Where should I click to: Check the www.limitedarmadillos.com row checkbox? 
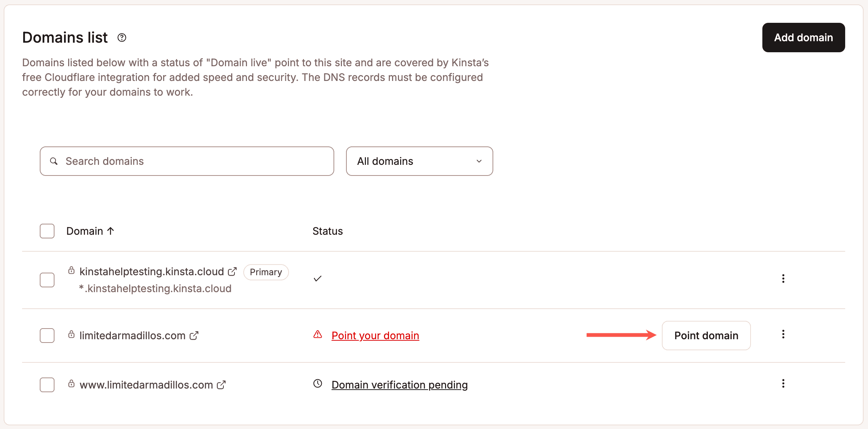click(x=47, y=385)
